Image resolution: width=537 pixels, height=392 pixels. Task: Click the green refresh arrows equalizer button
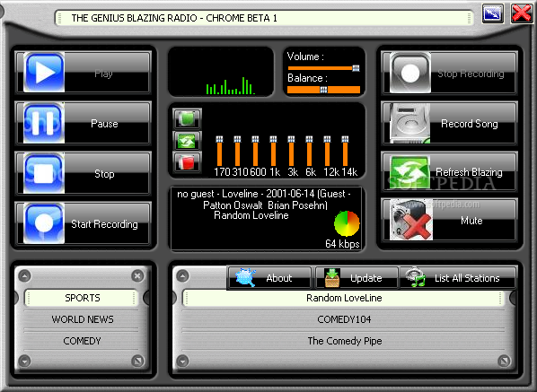187,141
